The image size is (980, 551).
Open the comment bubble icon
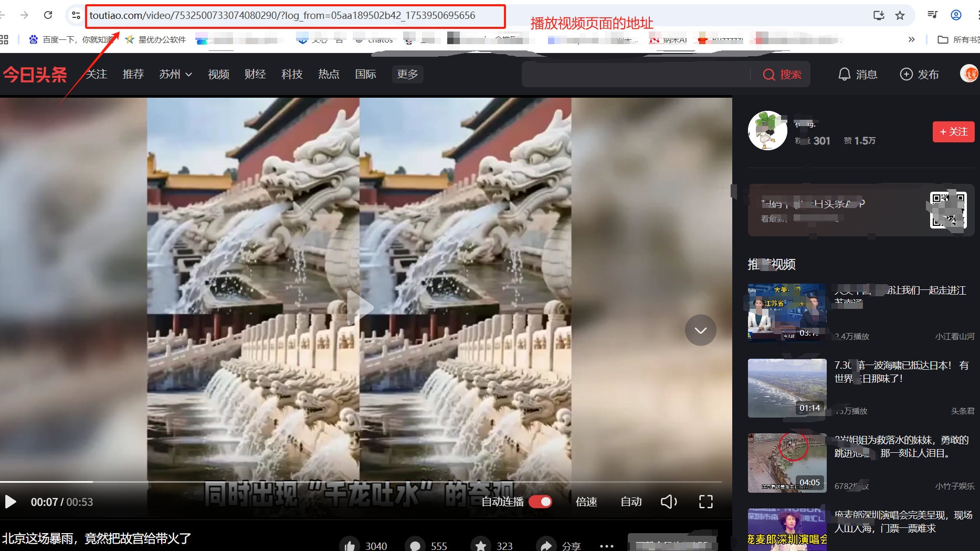pyautogui.click(x=415, y=545)
